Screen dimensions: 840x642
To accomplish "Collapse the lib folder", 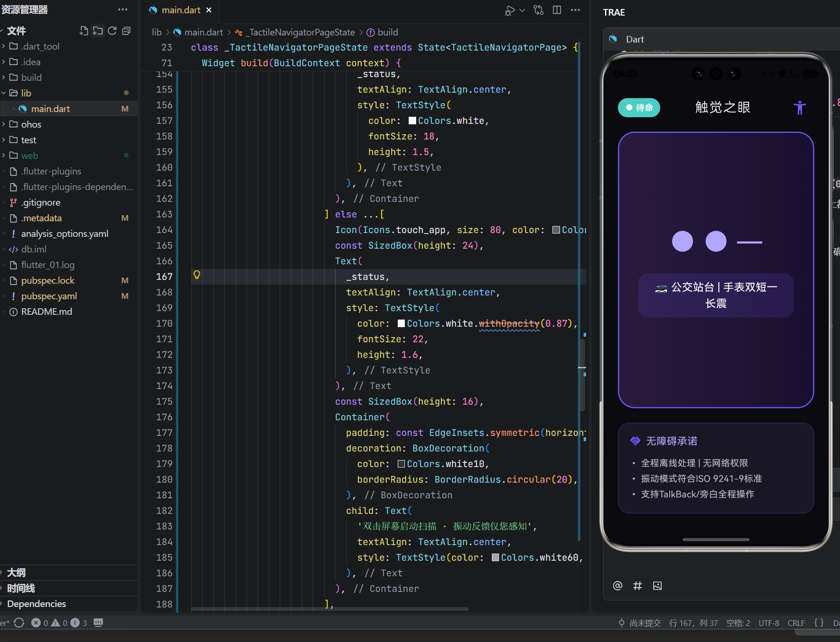I will pyautogui.click(x=69, y=93).
